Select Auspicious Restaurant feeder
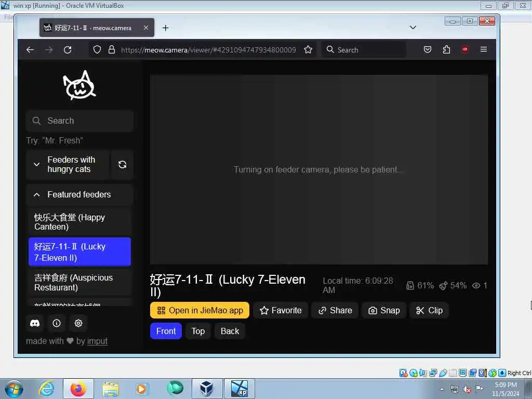 point(79,282)
